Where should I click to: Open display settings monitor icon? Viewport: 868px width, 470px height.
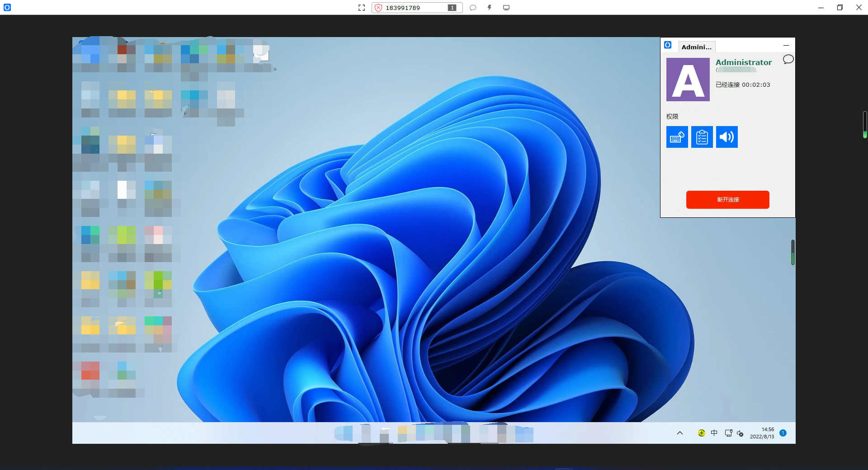(506, 8)
